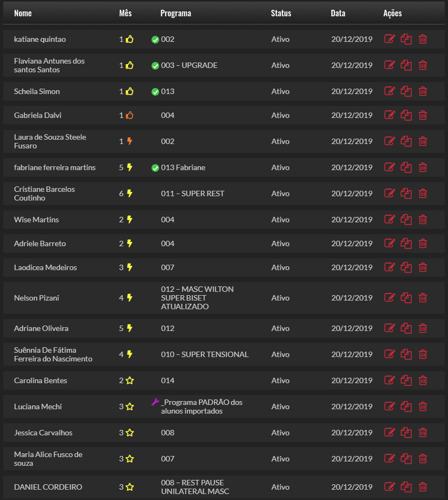Click copy icon for Wise Martins
The image size is (448, 500).
tap(406, 220)
